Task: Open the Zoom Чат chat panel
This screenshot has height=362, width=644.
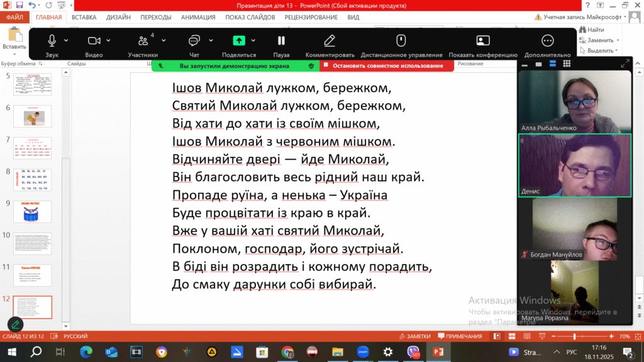Action: click(x=194, y=41)
